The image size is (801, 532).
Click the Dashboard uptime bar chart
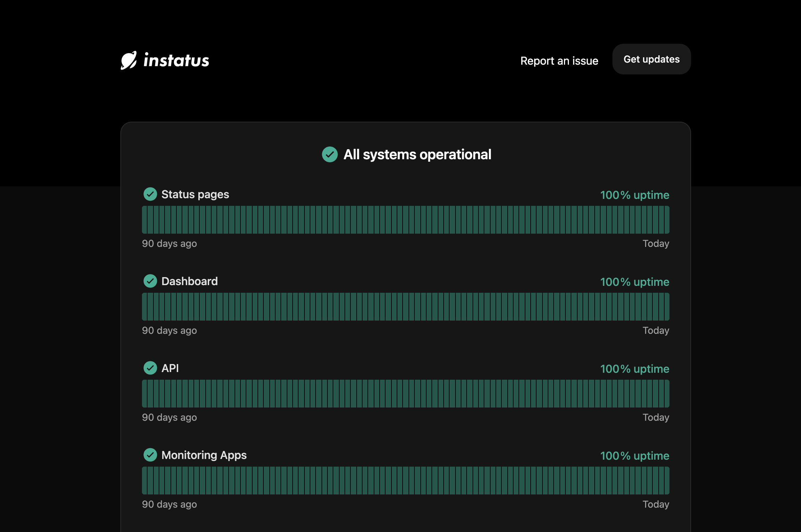(406, 307)
